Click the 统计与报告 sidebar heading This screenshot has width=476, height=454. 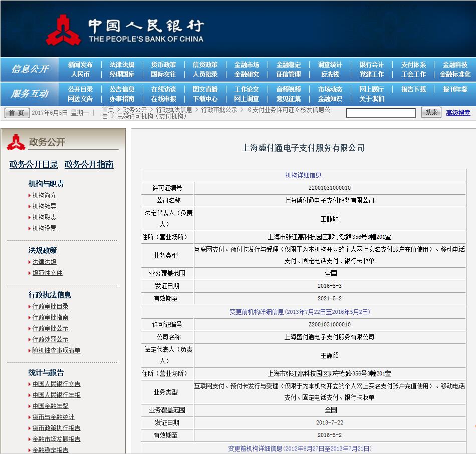(46, 372)
